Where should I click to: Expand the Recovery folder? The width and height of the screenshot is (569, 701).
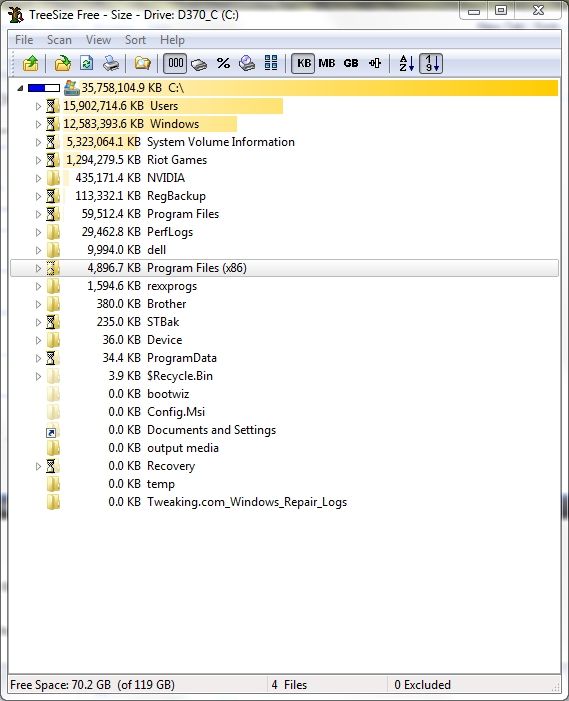[x=38, y=466]
